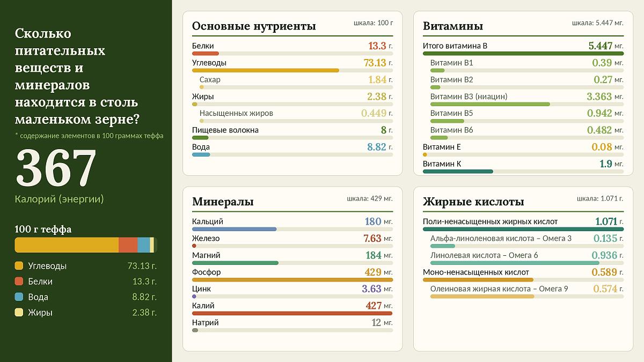
Task: Click the Калорий (энергии) label
Action: pos(59,199)
